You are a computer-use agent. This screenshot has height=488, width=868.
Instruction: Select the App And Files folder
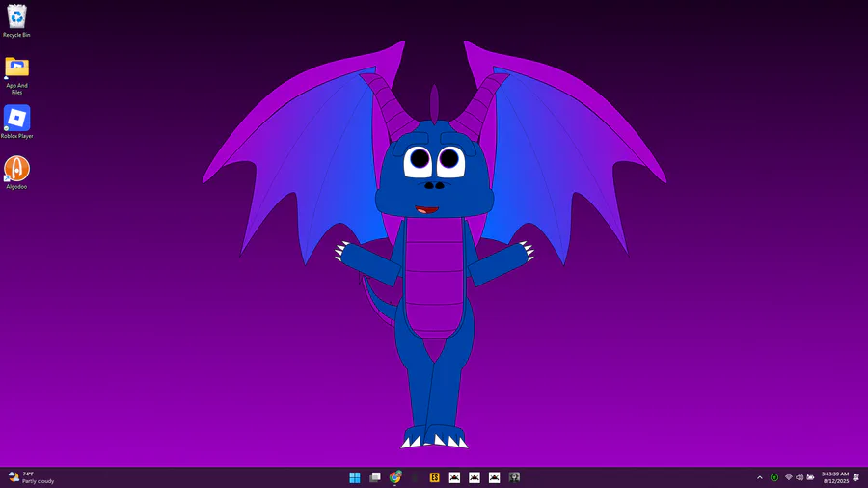coord(16,76)
